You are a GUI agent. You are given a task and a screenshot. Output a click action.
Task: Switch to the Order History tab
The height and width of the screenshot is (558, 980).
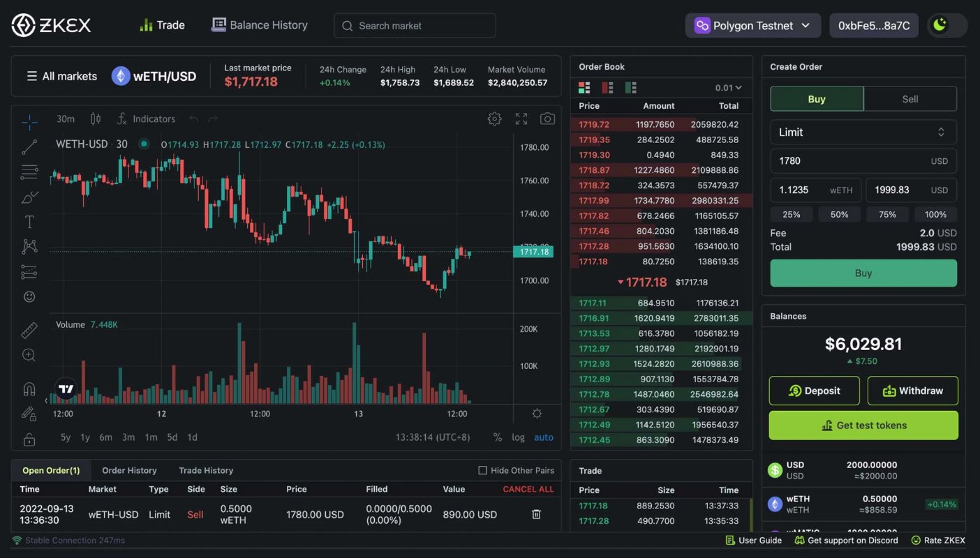coord(129,470)
